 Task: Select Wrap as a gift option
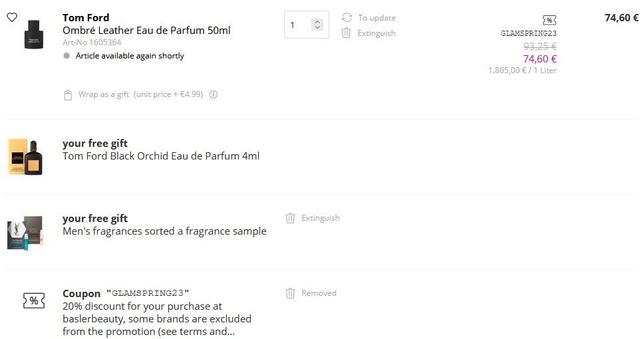(x=104, y=94)
